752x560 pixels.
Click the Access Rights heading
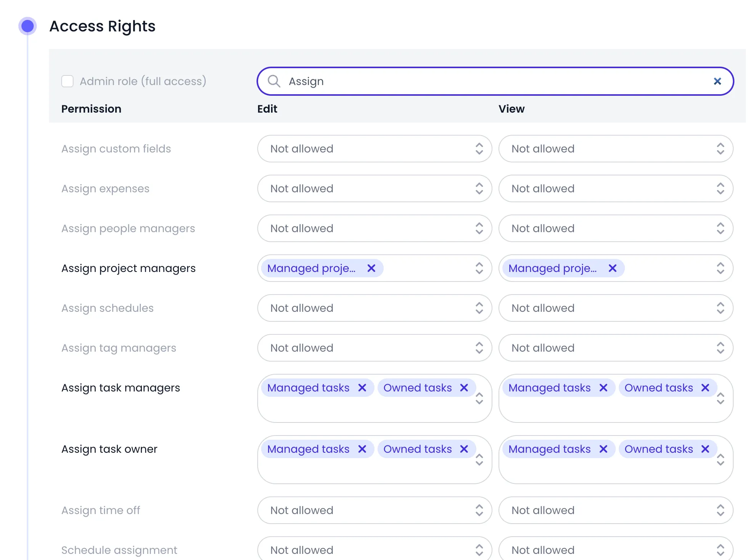point(102,26)
